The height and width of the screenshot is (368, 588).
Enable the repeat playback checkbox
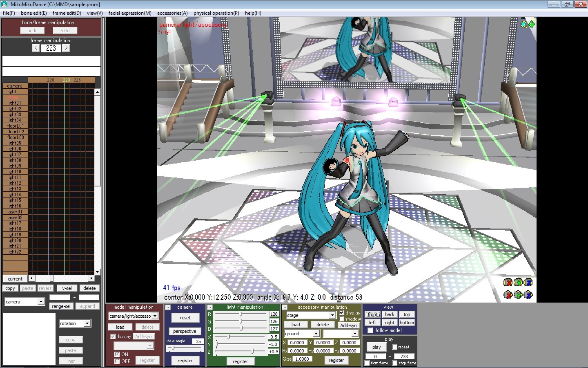tap(394, 347)
